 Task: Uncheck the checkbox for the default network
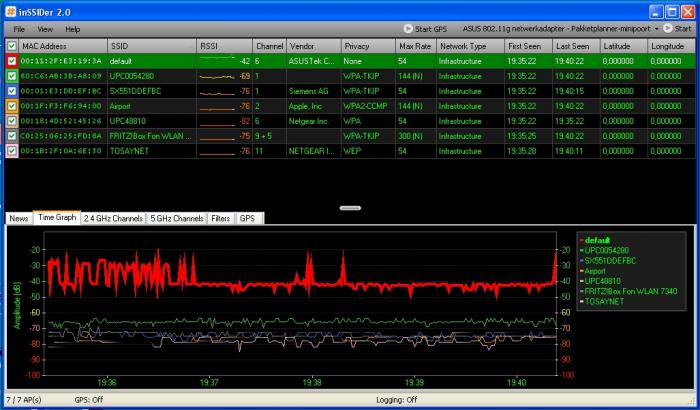[12, 61]
